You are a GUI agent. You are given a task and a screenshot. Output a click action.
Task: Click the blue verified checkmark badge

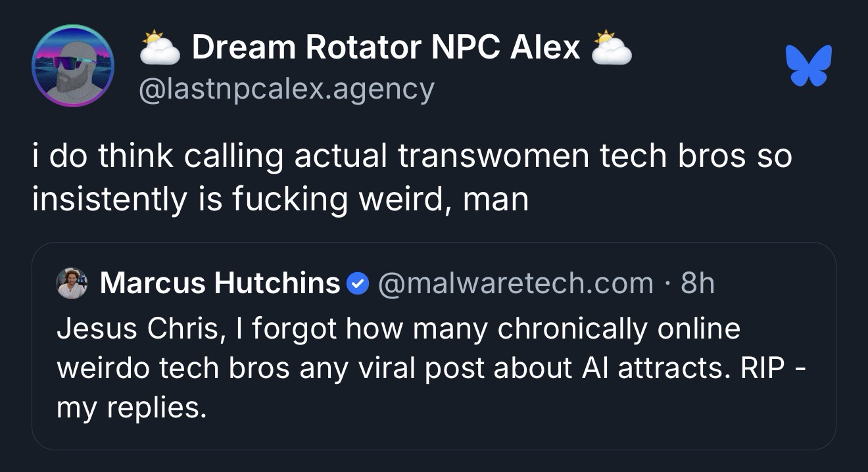pyautogui.click(x=356, y=284)
